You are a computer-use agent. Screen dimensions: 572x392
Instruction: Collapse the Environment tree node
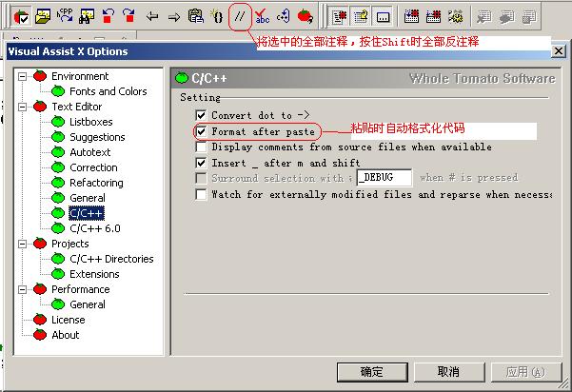click(23, 76)
